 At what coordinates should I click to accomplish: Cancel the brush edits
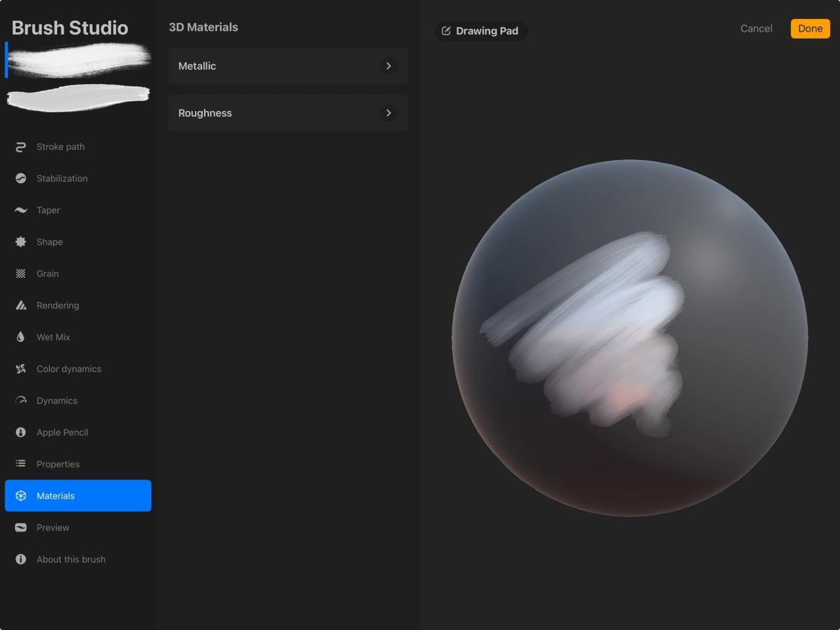[756, 28]
